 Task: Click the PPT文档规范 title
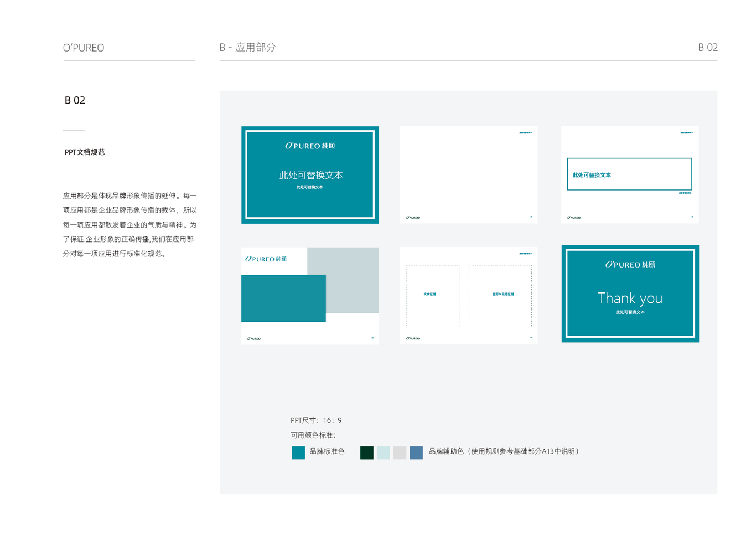point(85,152)
